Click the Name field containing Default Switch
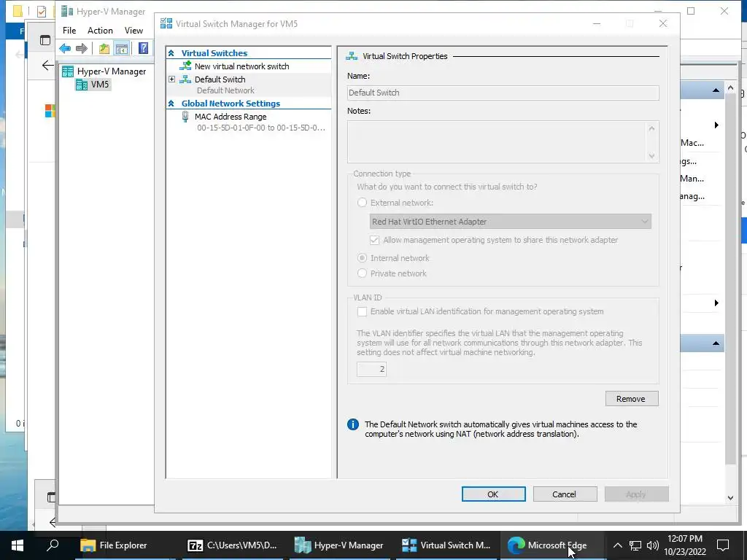Viewport: 747px width, 560px height. click(503, 93)
